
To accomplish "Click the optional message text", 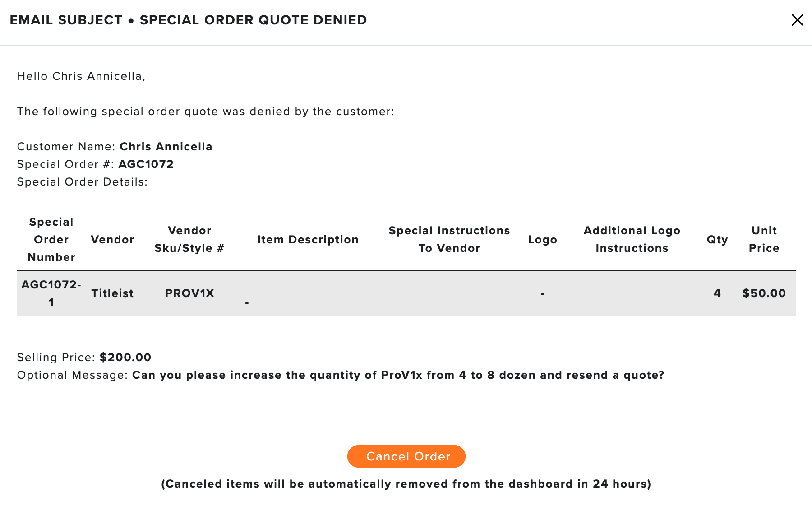I will point(398,375).
